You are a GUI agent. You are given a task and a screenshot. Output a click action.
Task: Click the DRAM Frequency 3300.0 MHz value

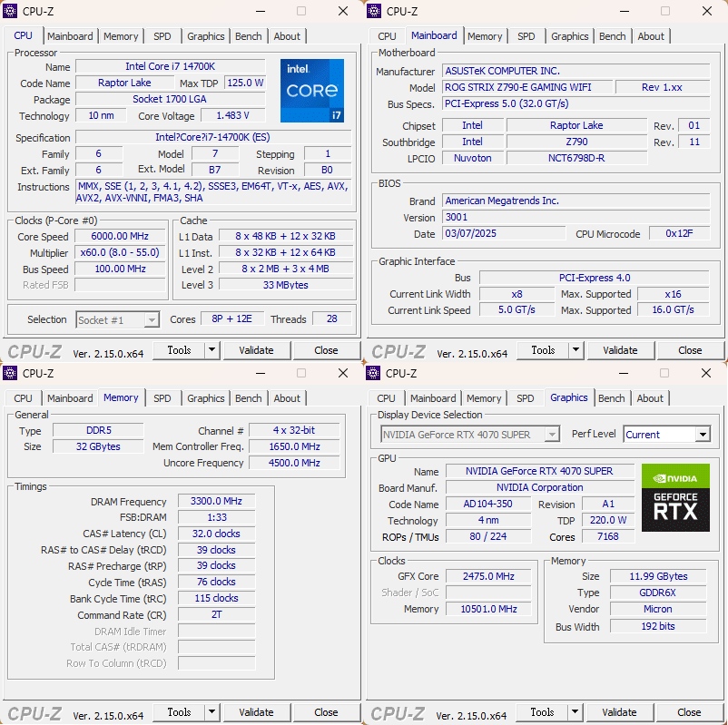216,501
